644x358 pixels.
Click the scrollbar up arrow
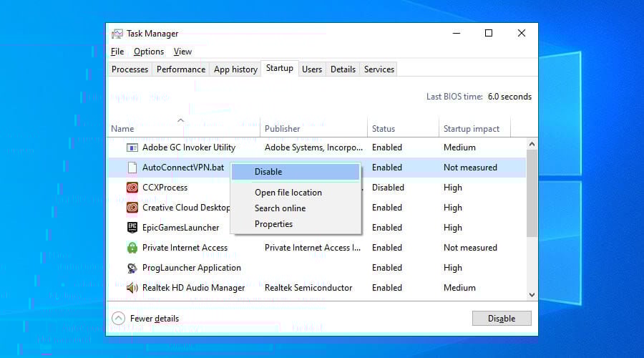click(532, 144)
